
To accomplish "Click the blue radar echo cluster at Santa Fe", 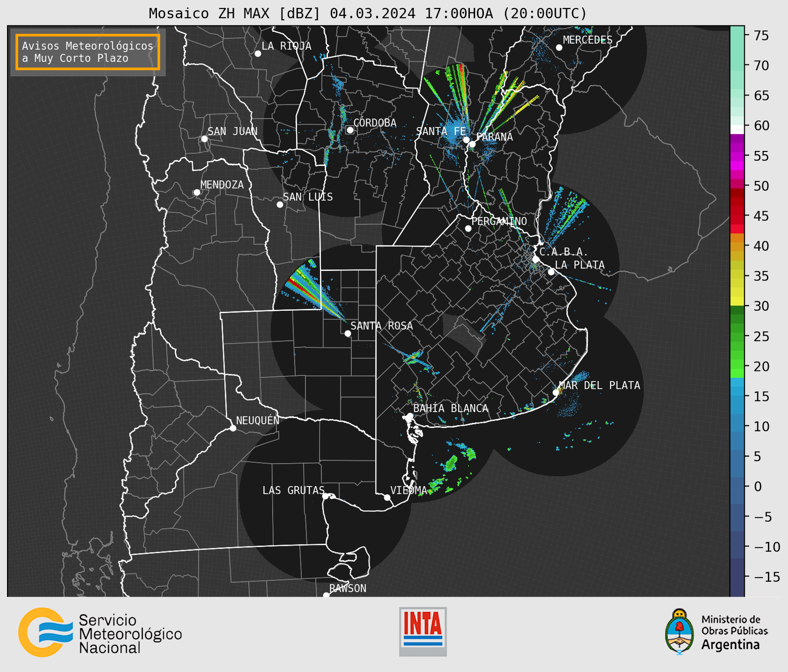I will [453, 132].
